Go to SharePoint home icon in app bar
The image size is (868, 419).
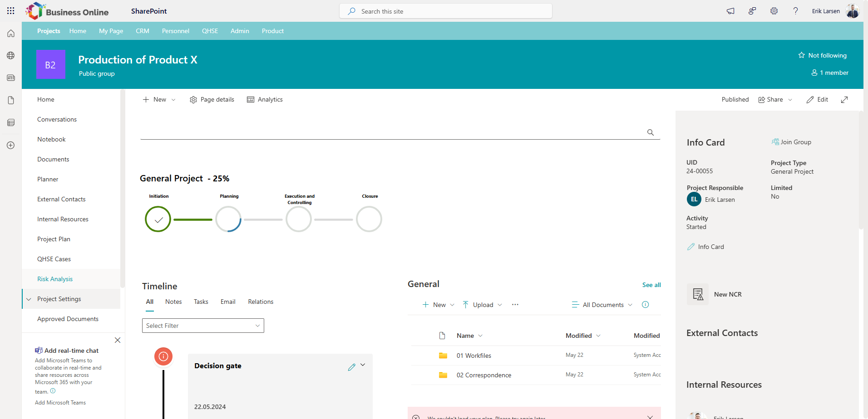point(11,34)
